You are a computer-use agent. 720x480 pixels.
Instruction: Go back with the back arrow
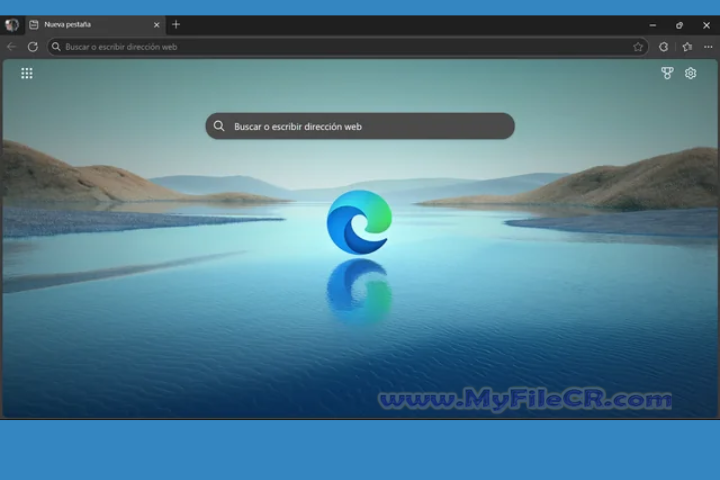(x=11, y=47)
